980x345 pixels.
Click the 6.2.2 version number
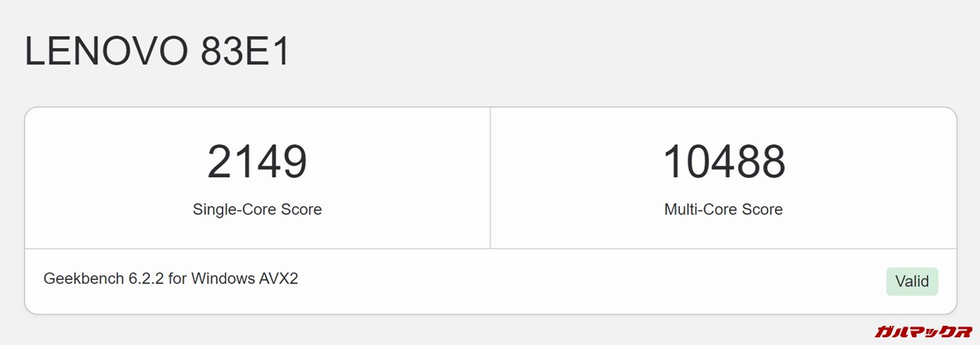(x=146, y=278)
